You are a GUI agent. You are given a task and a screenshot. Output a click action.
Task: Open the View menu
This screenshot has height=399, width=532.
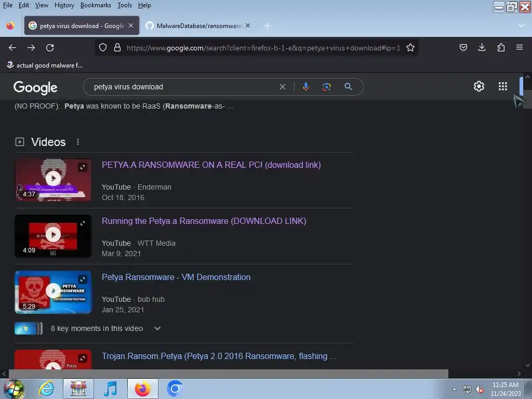pyautogui.click(x=42, y=5)
